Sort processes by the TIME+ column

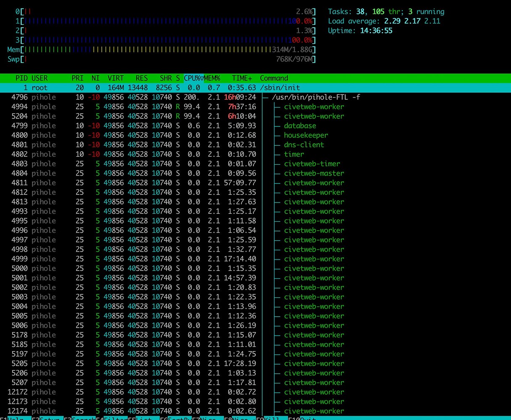point(242,78)
